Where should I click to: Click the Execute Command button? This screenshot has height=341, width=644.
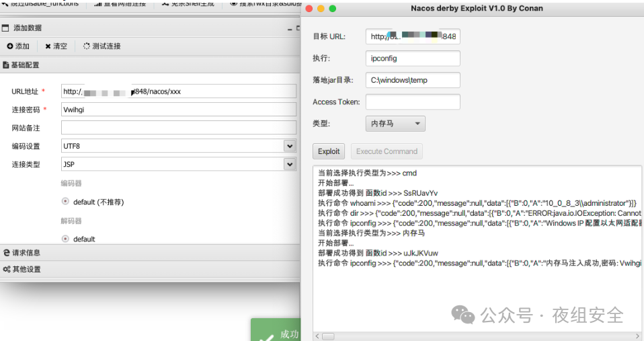387,151
